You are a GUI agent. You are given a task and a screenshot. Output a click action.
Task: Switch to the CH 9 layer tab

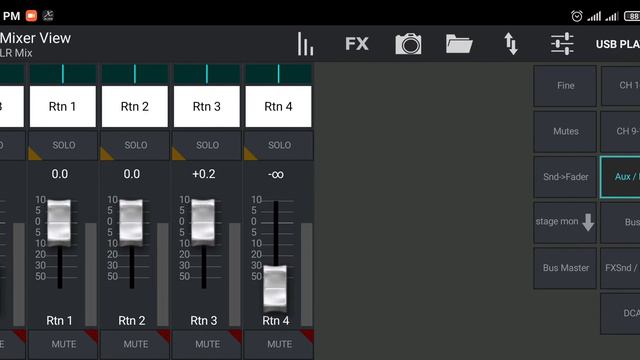pyautogui.click(x=620, y=131)
